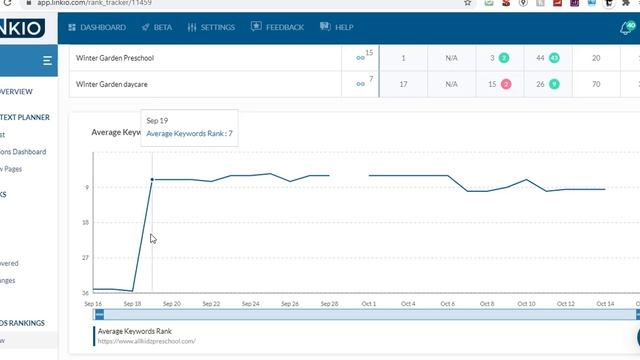Click value 70 in daycare row
640x360 pixels.
(596, 84)
